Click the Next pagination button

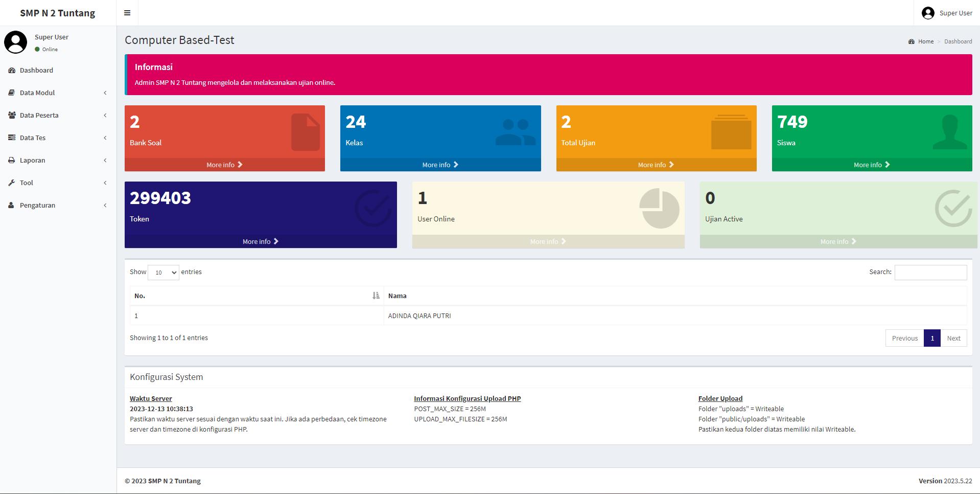pyautogui.click(x=953, y=338)
